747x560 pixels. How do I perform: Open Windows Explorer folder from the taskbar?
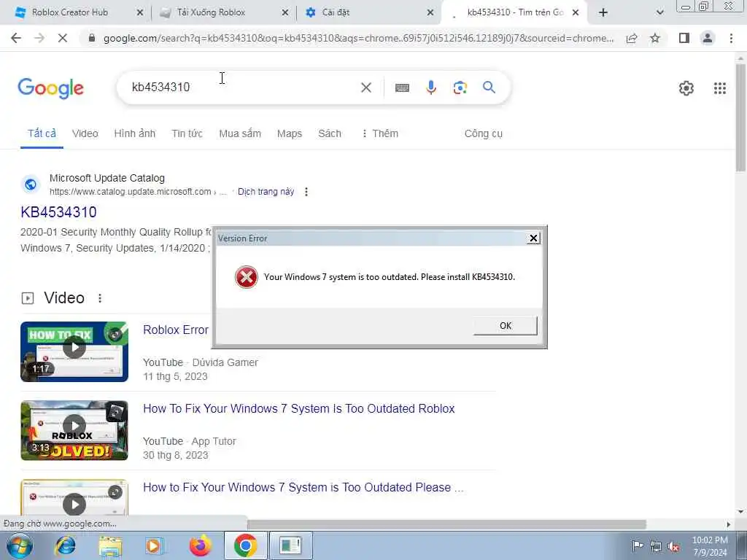[110, 545]
